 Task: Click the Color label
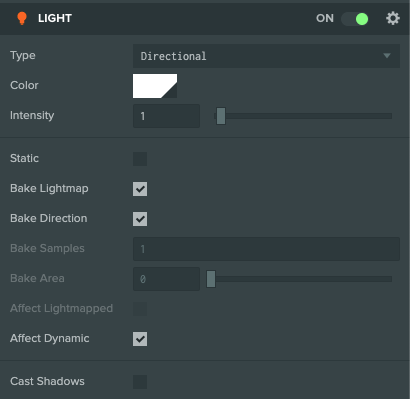(x=24, y=85)
